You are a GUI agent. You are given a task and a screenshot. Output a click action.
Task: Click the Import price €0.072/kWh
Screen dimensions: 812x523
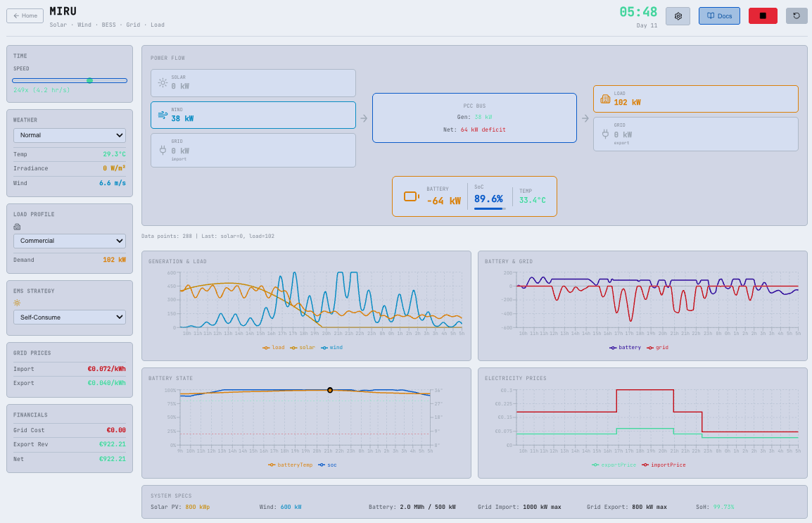(x=107, y=370)
